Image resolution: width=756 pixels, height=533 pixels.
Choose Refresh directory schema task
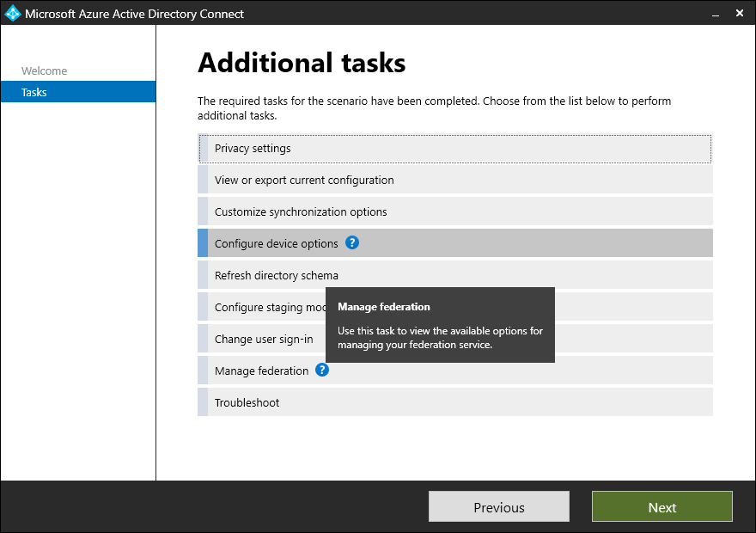coord(454,275)
